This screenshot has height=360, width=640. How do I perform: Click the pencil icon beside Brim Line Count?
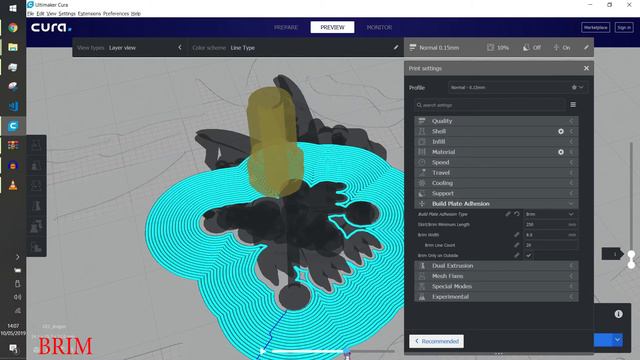[x=517, y=245]
